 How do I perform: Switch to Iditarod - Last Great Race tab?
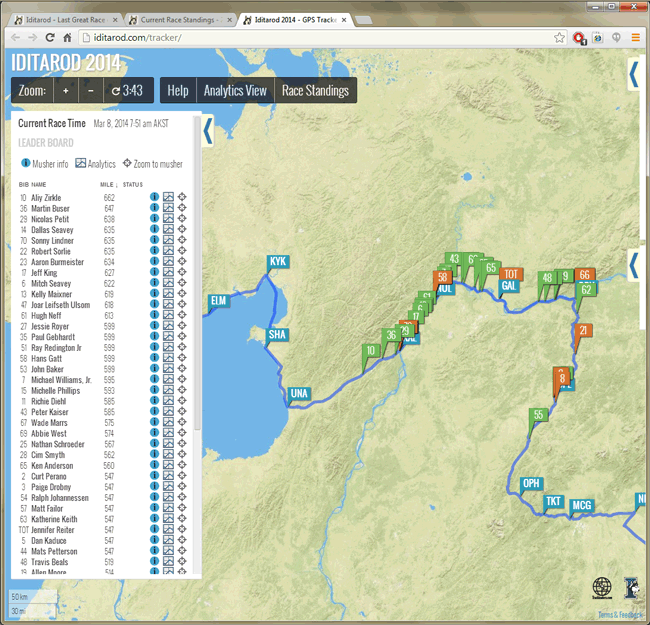pos(65,20)
